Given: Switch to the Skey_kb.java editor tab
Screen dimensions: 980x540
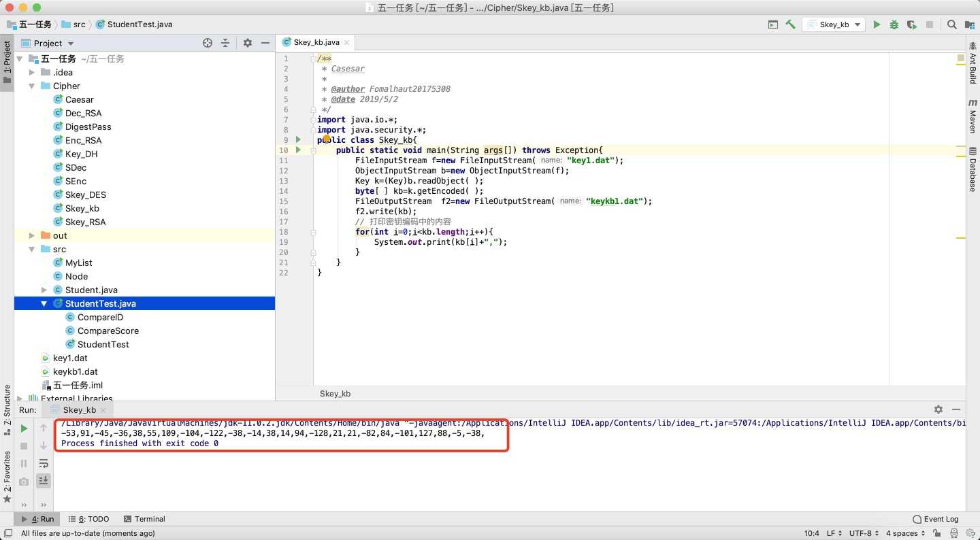Looking at the screenshot, I should coord(315,42).
